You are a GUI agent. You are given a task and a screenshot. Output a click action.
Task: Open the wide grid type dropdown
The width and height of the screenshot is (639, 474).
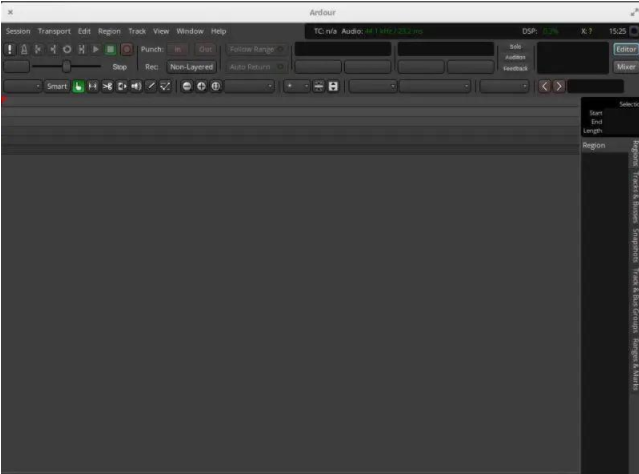coord(435,86)
